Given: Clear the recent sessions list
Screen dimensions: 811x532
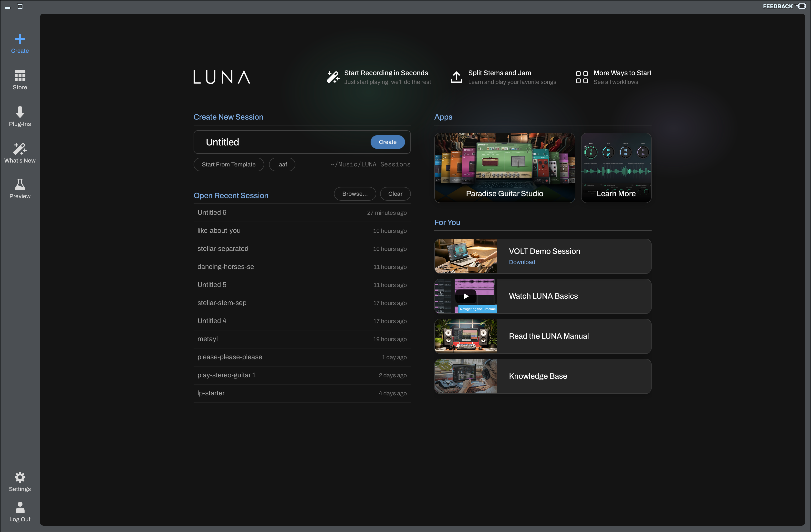Looking at the screenshot, I should coord(395,194).
